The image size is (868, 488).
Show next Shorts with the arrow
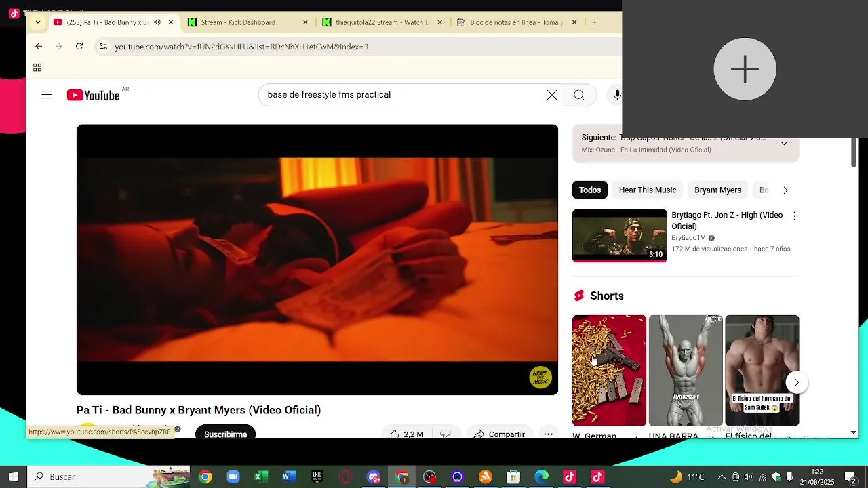797,382
